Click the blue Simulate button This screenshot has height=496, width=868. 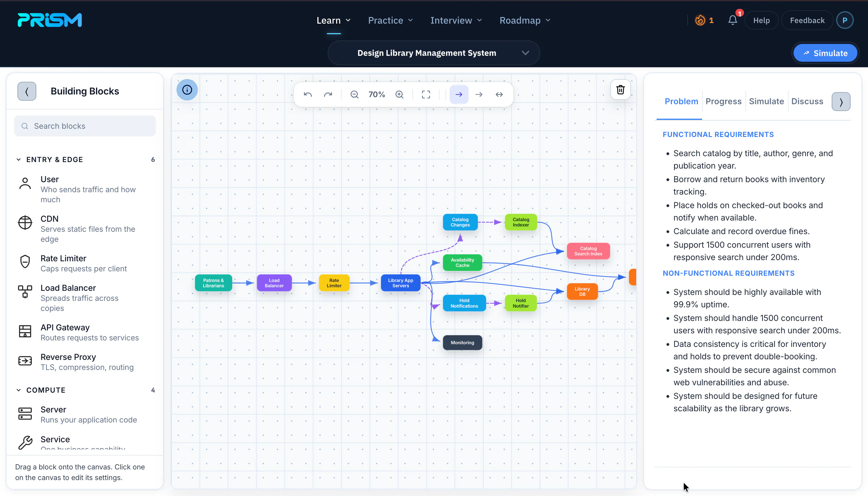click(x=825, y=53)
